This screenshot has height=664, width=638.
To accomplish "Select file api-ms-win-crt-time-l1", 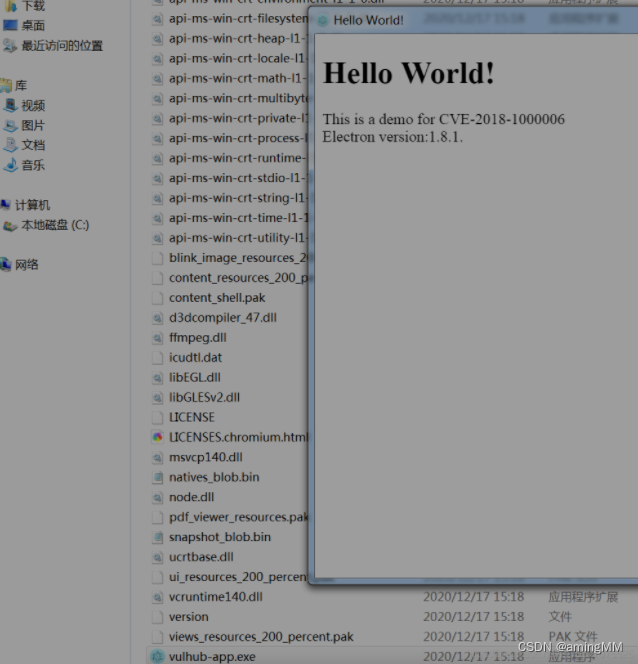I will (238, 218).
